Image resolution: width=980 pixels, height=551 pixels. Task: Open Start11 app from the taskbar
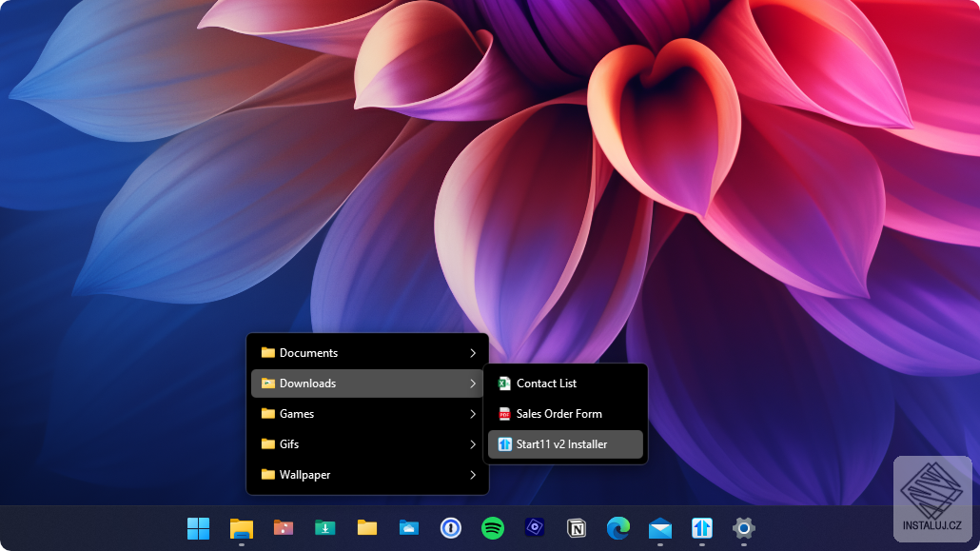[702, 527]
